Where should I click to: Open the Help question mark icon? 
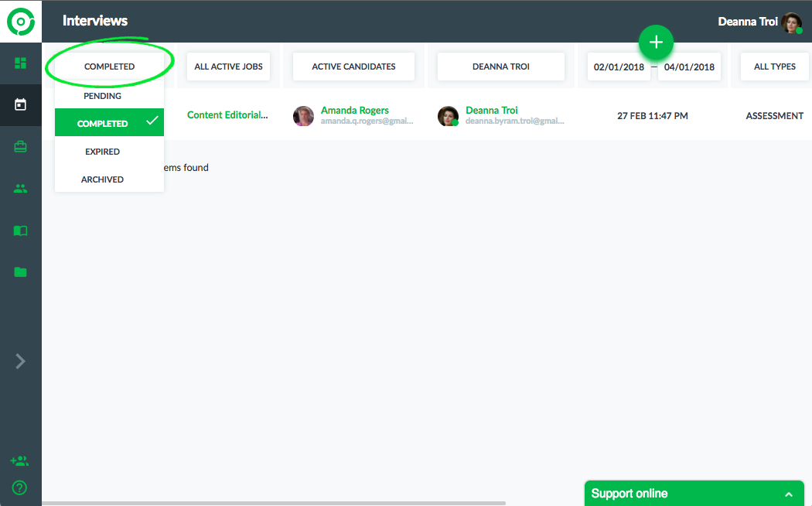click(x=19, y=488)
